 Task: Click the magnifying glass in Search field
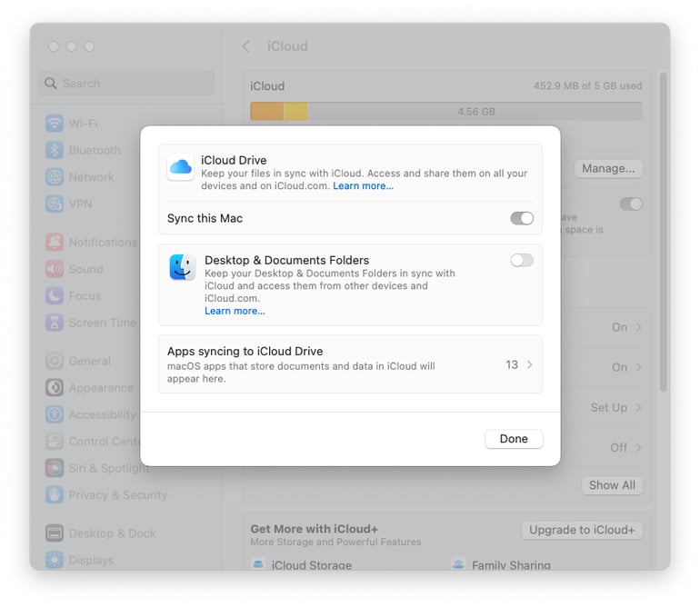click(50, 83)
